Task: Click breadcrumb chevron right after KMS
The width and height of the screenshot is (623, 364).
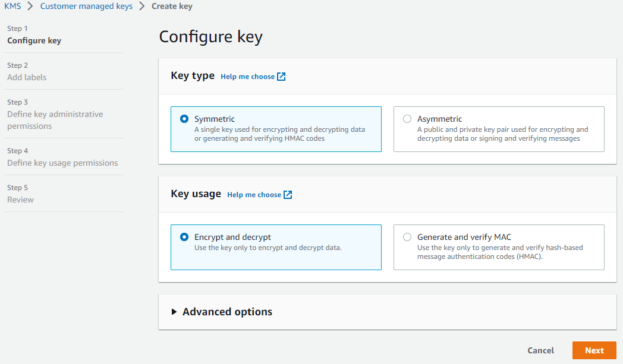Action: point(30,6)
